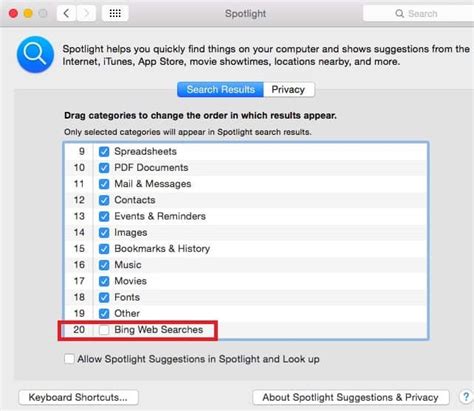
Task: Toggle Allow Spotlight Suggestions checkbox
Action: [69, 359]
